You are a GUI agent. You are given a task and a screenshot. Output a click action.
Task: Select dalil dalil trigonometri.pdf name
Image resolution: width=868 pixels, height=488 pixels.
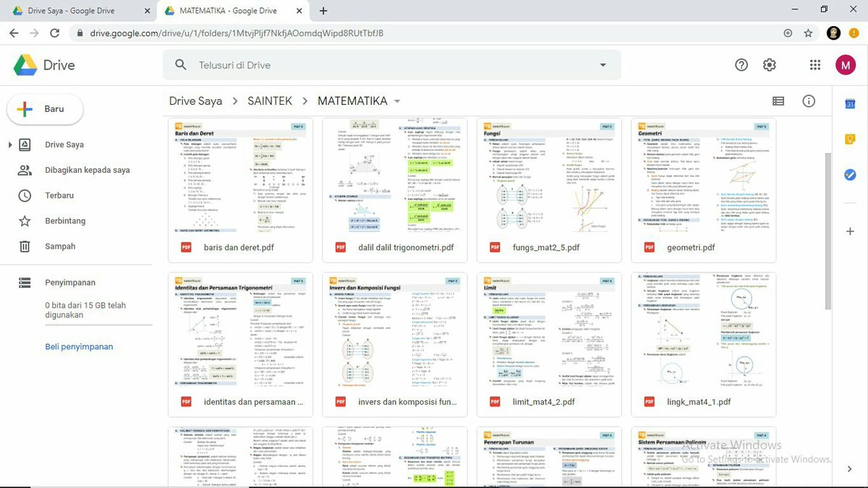(x=407, y=248)
